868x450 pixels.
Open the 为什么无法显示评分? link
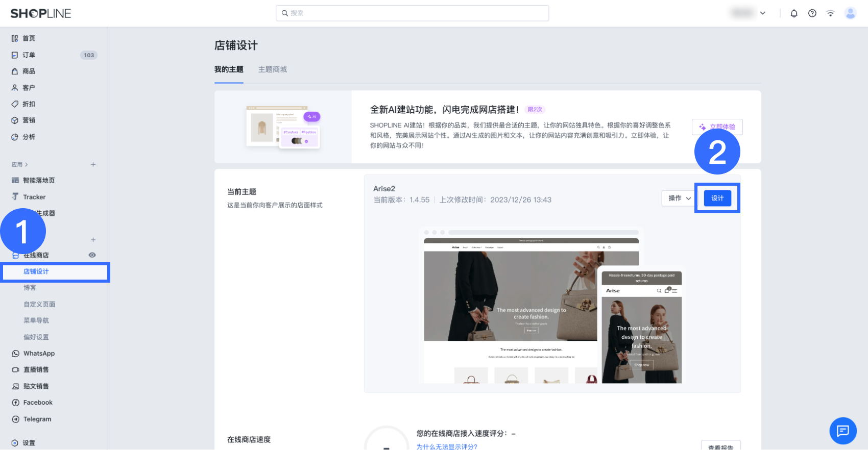(x=447, y=446)
